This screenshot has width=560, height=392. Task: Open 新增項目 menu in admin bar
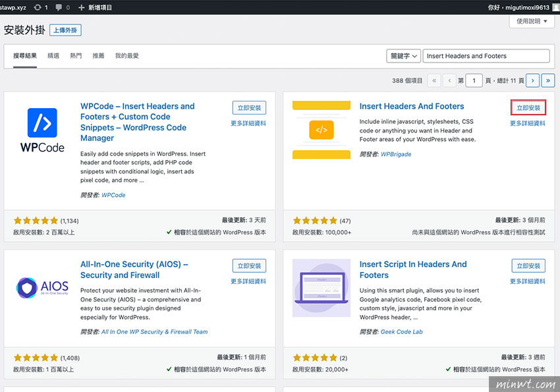click(x=95, y=7)
